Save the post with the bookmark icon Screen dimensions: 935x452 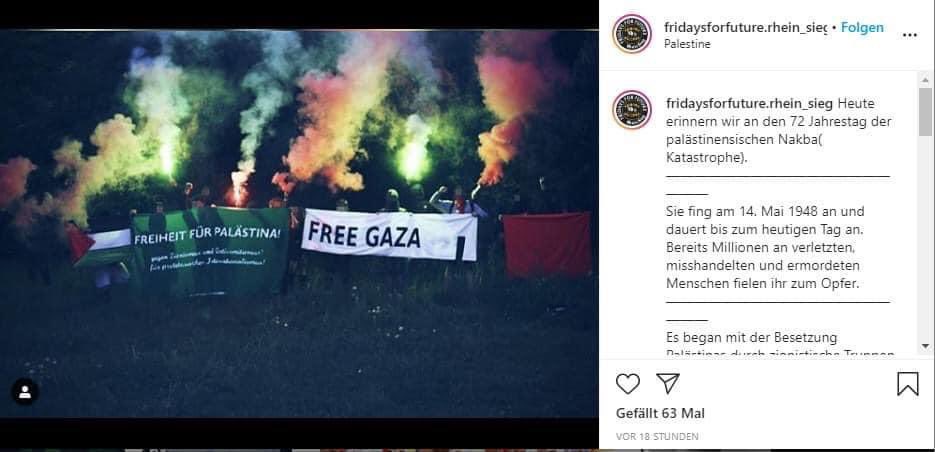coord(908,384)
